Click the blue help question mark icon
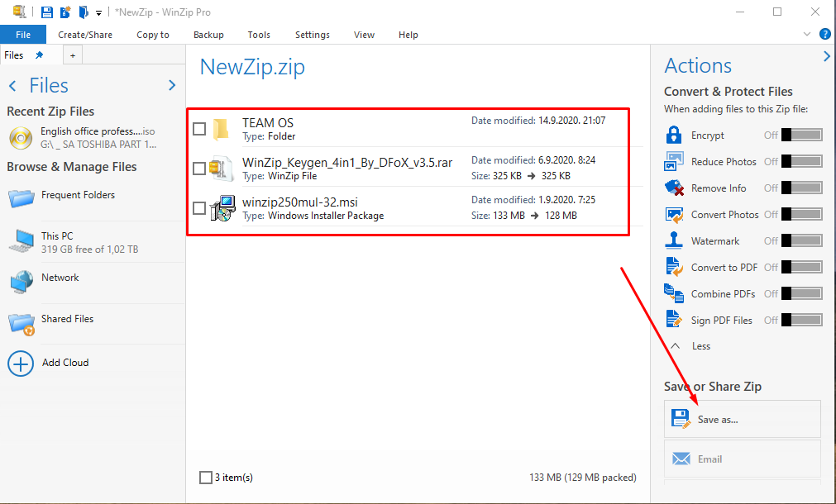 (x=824, y=34)
